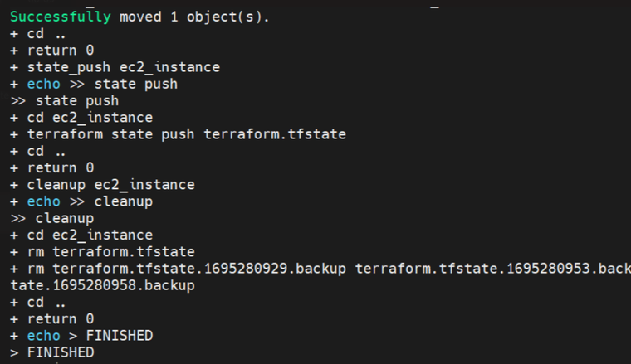631x364 pixels.
Task: Click cyan "echo" before "> FINISHED"
Action: point(43,336)
